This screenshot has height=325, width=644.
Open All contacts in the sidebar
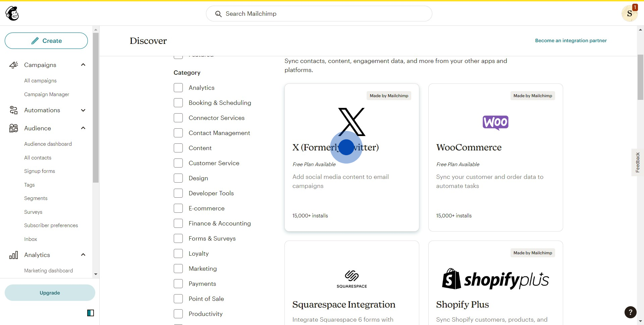(x=38, y=158)
